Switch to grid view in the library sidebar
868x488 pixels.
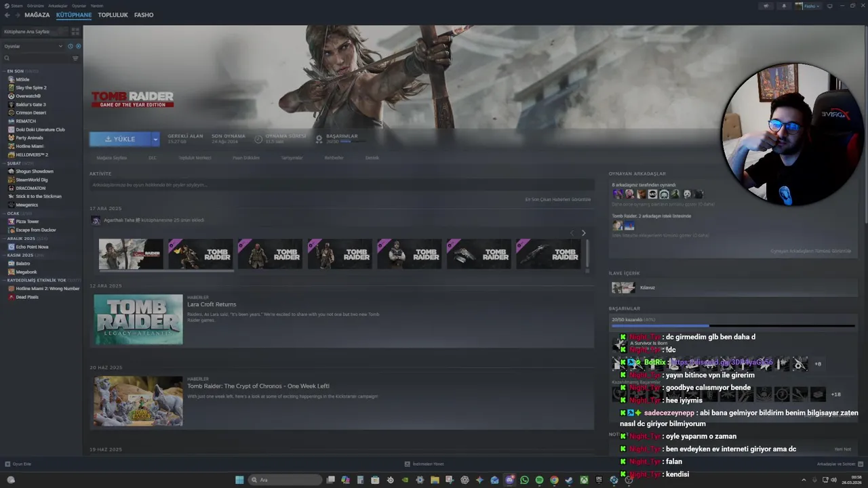[75, 31]
